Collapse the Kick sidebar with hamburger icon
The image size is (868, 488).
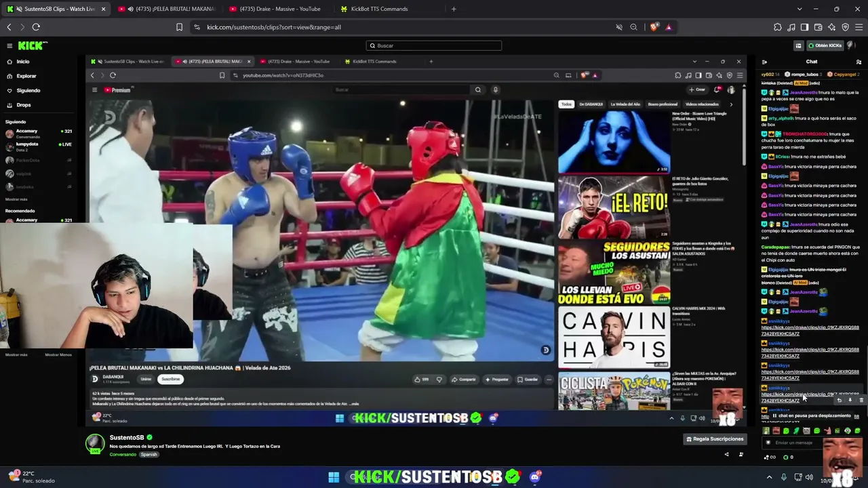(x=9, y=45)
